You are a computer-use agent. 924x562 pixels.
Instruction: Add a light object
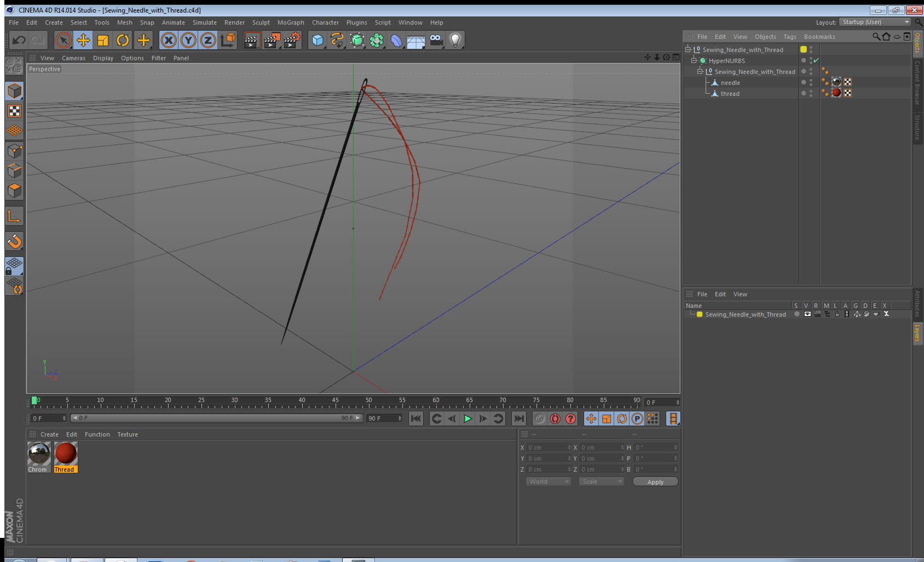coord(455,40)
